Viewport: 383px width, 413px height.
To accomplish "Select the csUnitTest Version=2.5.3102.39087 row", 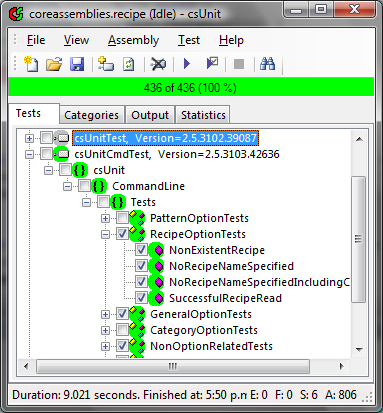I will pos(165,138).
